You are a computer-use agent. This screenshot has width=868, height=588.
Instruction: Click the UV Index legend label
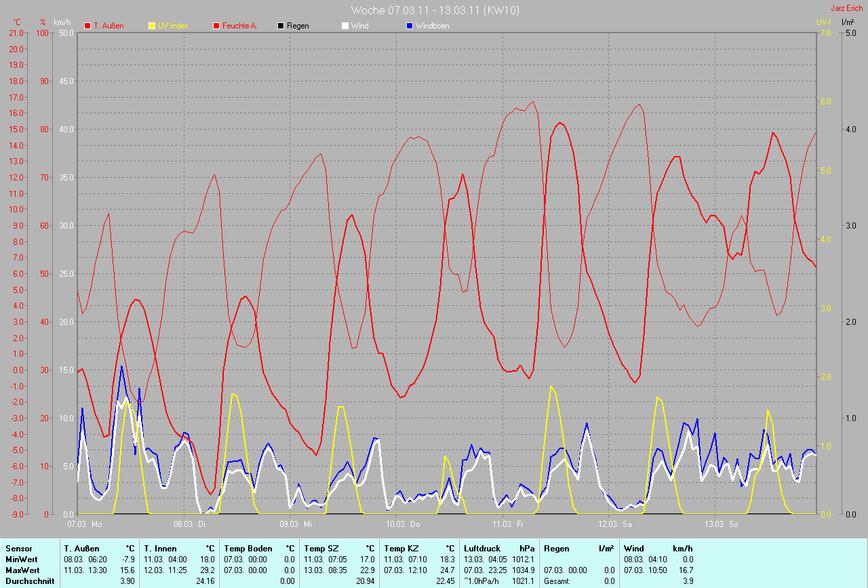pyautogui.click(x=173, y=26)
